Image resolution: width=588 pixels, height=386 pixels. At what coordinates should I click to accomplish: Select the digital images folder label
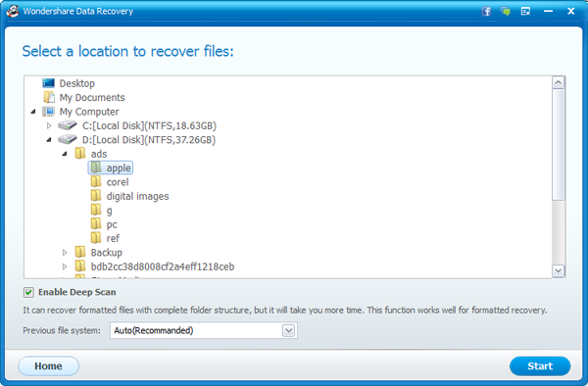pos(137,196)
